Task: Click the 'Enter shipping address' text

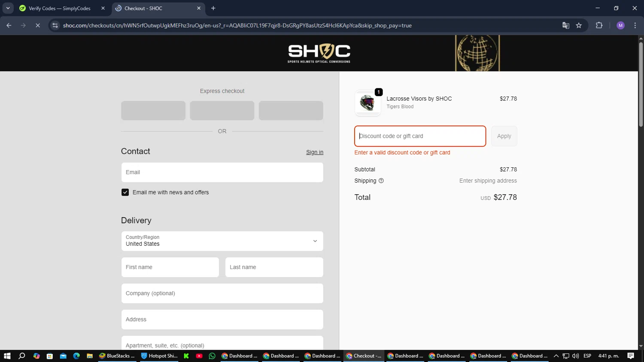Action: 488,181
